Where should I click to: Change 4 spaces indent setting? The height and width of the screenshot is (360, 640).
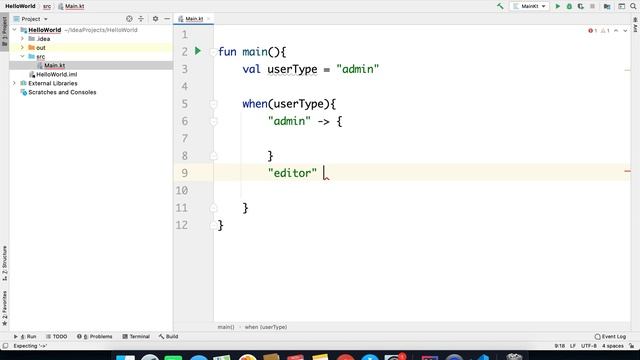click(613, 346)
